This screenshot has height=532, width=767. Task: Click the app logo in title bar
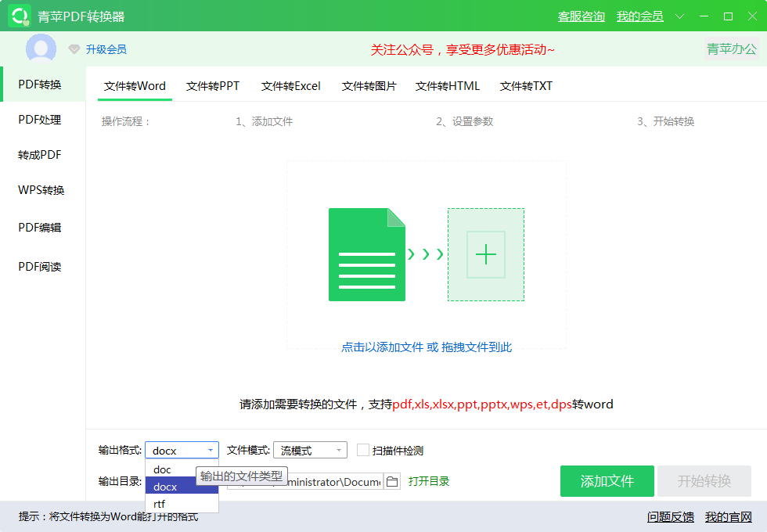(19, 16)
